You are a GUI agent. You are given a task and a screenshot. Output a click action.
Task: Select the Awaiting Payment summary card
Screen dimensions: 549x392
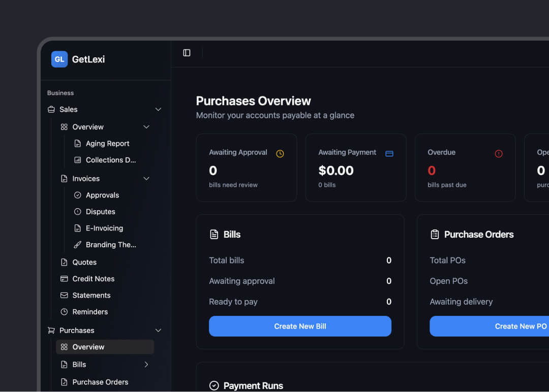tap(355, 168)
